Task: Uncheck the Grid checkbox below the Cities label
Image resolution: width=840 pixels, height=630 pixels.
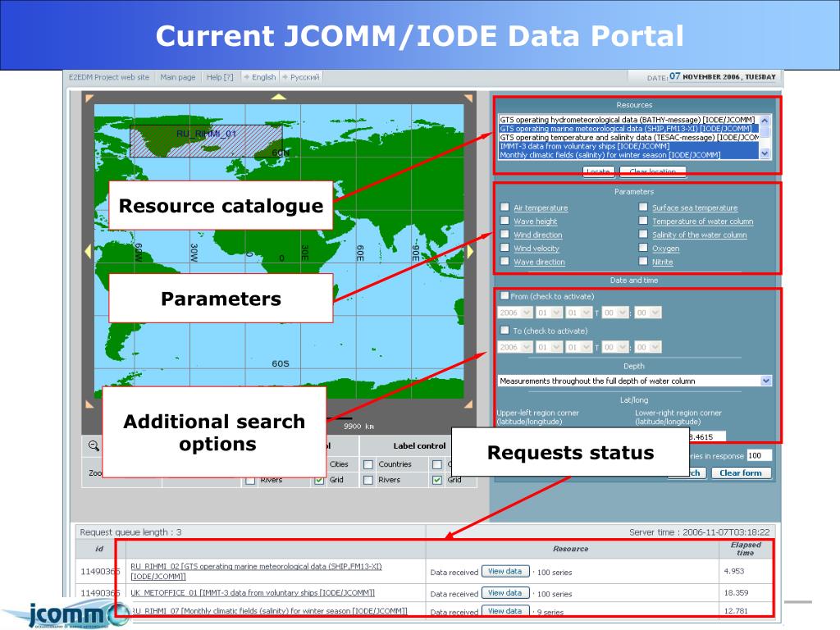Action: click(x=319, y=480)
